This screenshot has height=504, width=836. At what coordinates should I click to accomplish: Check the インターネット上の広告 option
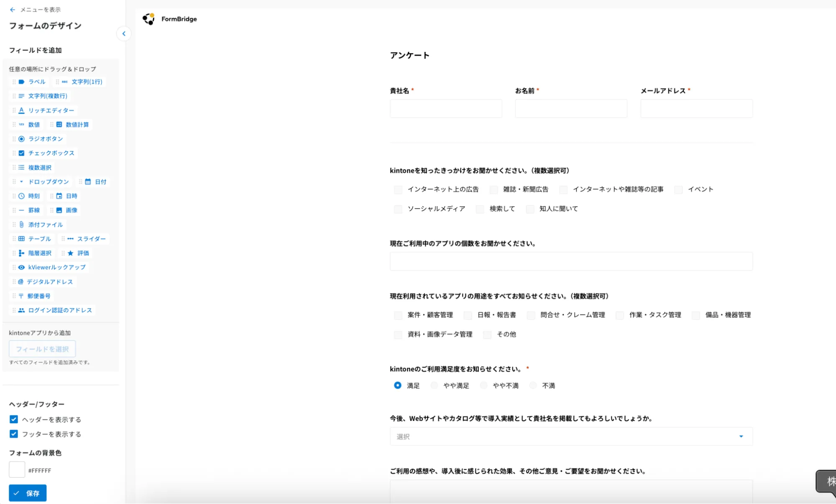(x=398, y=189)
